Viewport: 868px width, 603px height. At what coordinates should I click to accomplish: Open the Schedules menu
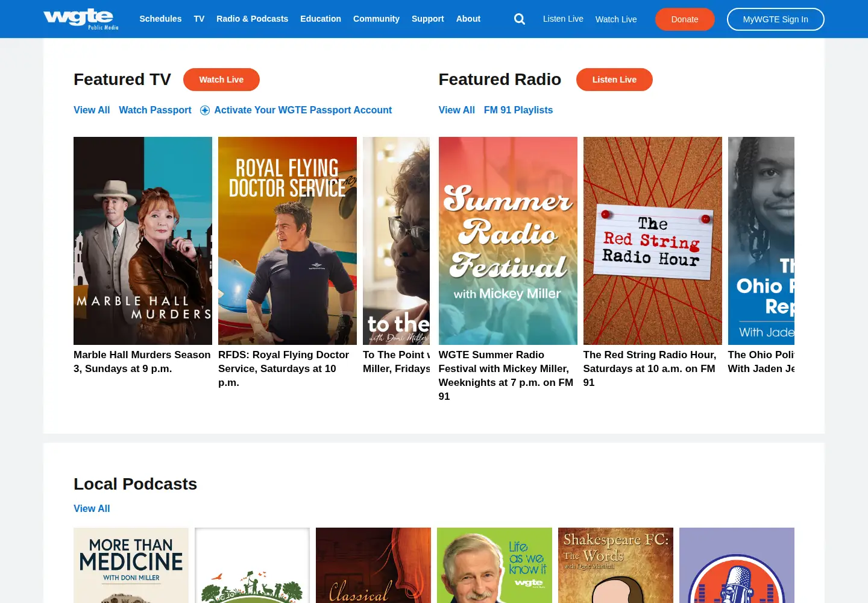[160, 19]
